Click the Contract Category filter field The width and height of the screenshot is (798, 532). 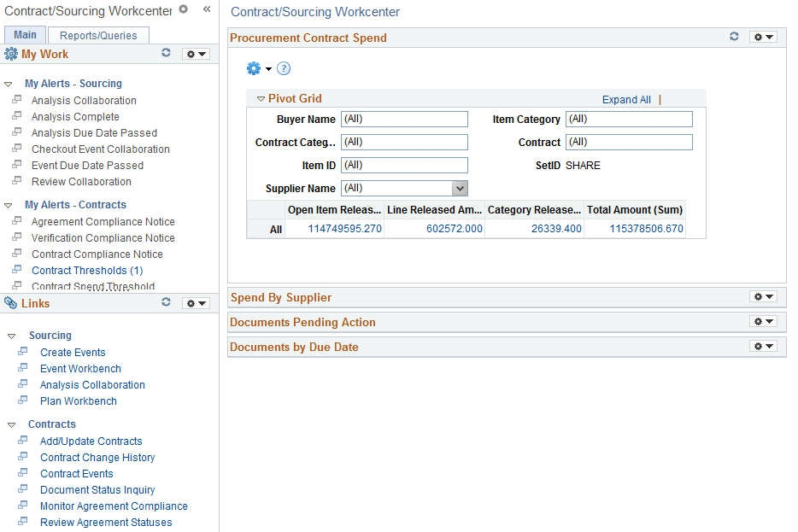[404, 142]
